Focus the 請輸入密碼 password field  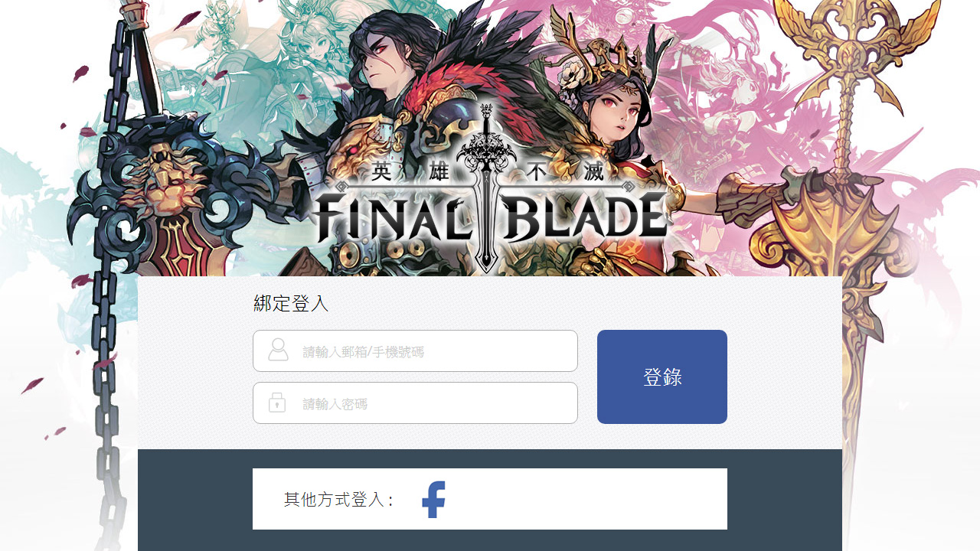click(415, 403)
